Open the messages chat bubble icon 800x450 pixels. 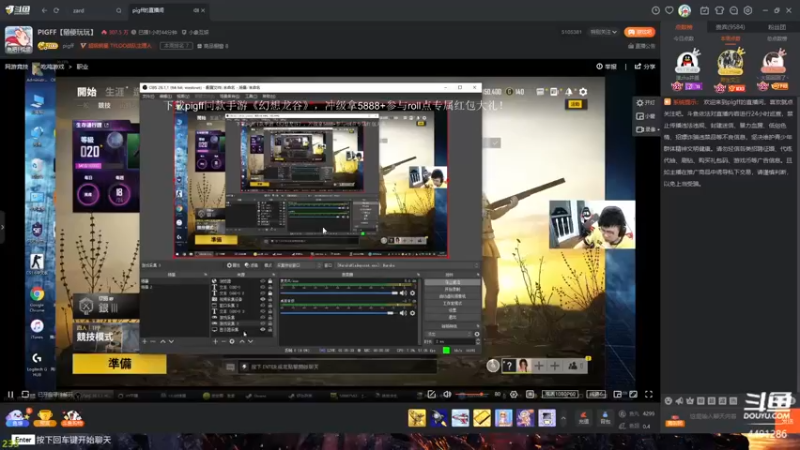coord(734,10)
